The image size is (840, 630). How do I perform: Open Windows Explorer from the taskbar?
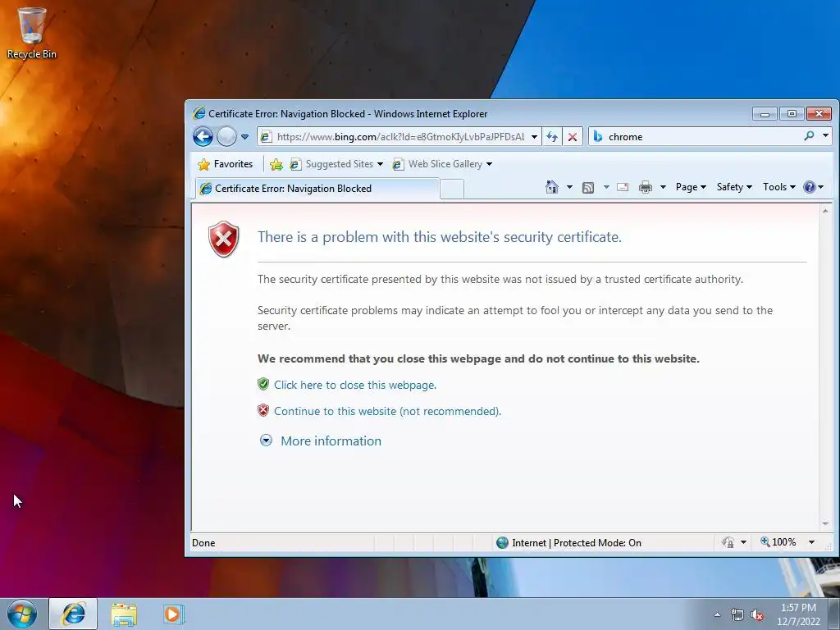coord(124,614)
